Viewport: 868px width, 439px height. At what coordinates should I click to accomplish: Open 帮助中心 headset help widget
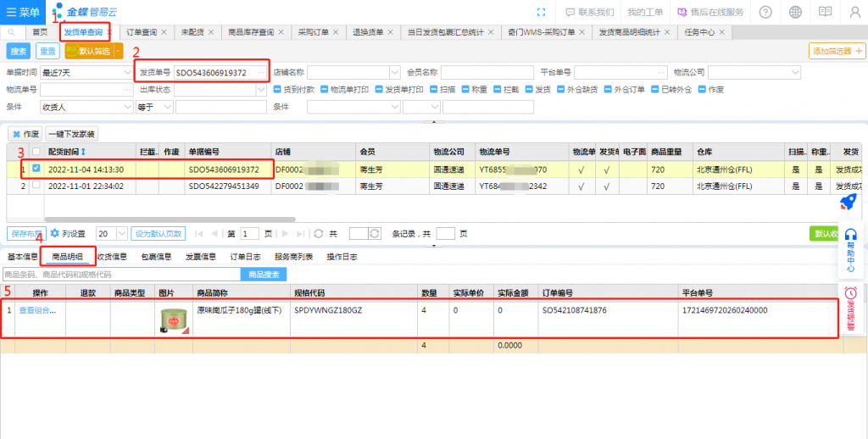(x=850, y=250)
